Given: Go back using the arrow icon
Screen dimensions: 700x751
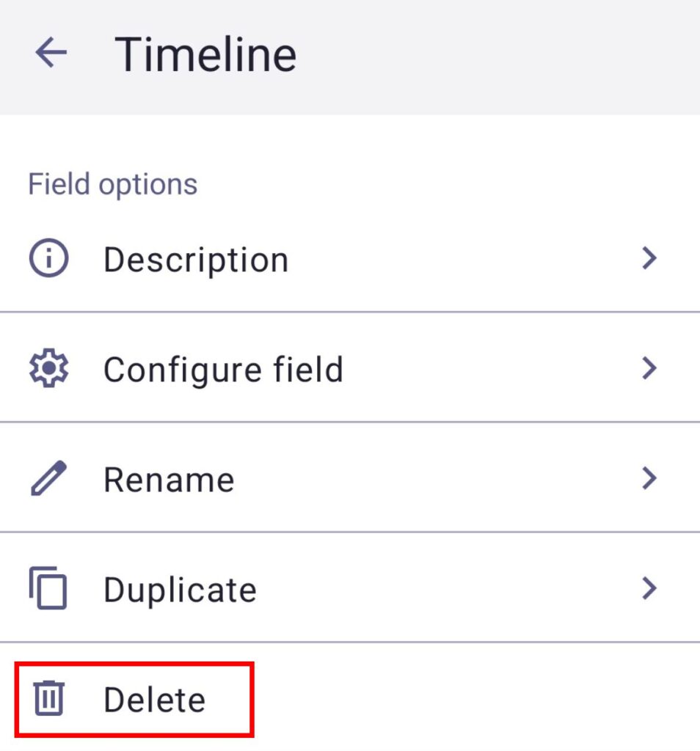Looking at the screenshot, I should [51, 53].
